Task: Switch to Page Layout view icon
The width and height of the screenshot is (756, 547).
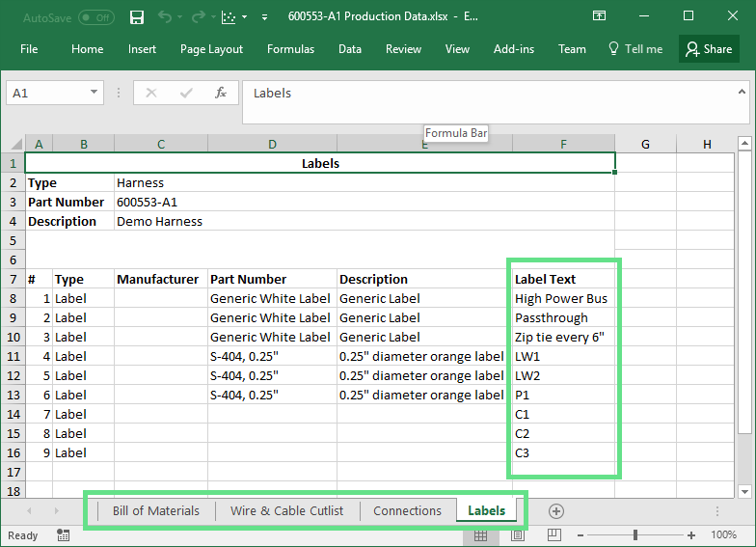Action: tap(517, 534)
